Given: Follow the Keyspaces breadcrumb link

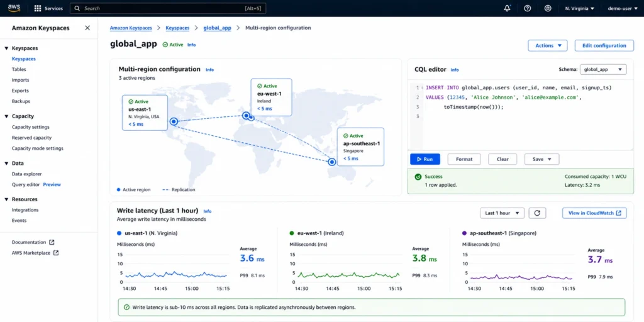Looking at the screenshot, I should pyautogui.click(x=177, y=28).
